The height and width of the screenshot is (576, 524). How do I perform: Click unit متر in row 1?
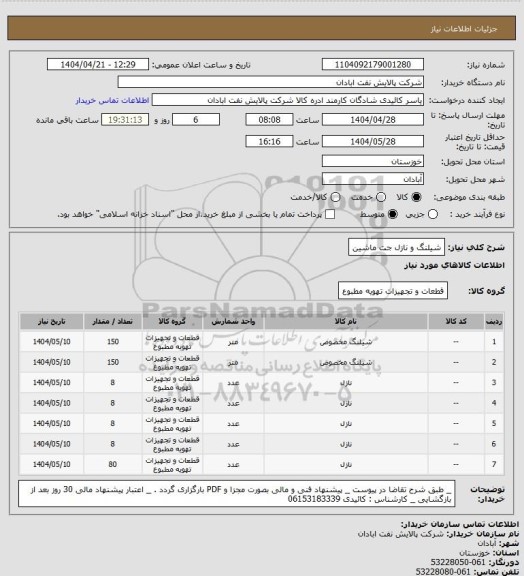(233, 342)
